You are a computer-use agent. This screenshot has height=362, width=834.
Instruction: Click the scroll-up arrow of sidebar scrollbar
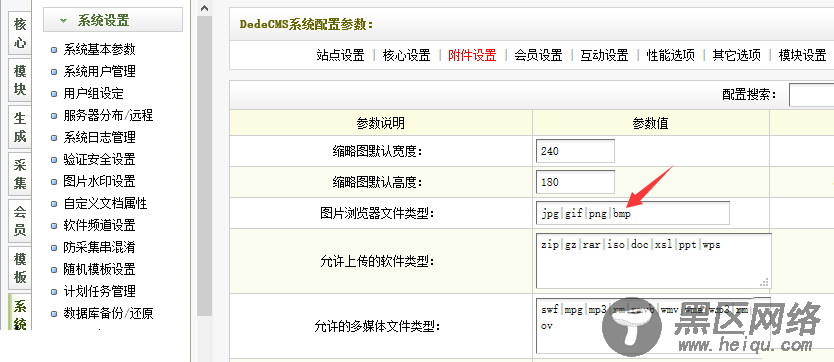(x=205, y=8)
